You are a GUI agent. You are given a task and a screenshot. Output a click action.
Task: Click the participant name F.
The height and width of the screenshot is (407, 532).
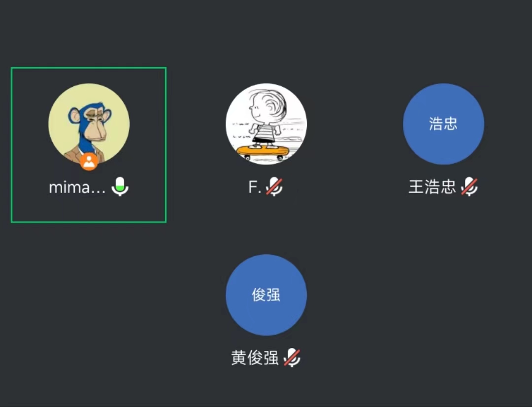click(255, 187)
